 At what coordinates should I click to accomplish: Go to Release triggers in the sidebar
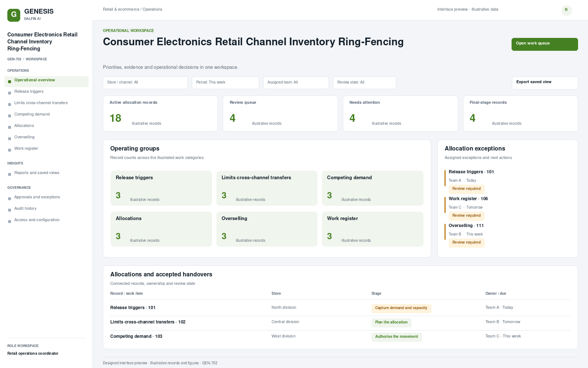coord(46,92)
